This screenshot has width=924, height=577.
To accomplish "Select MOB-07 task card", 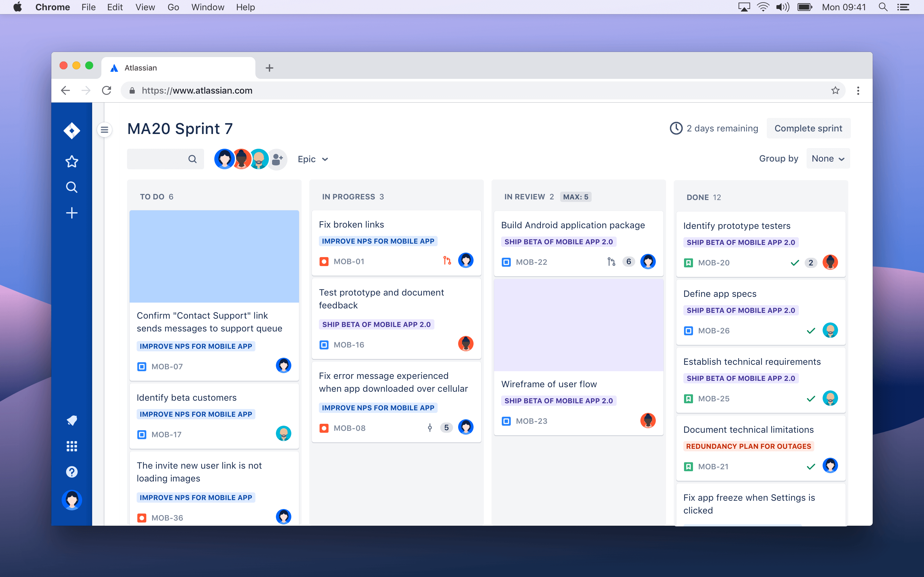I will point(214,340).
